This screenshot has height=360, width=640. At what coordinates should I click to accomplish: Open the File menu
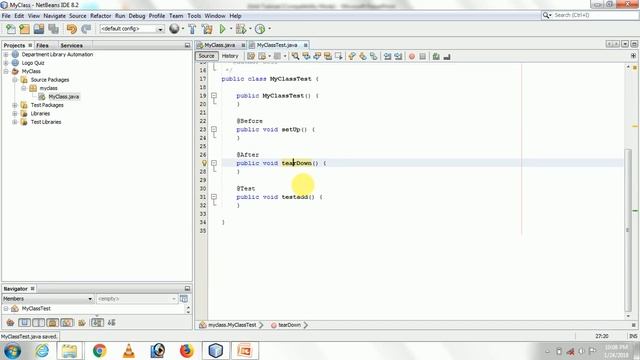[6, 16]
